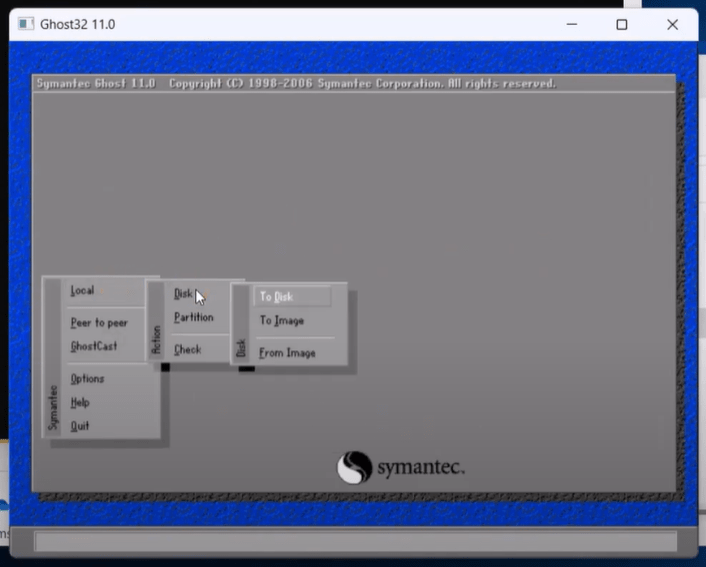The height and width of the screenshot is (567, 706).
Task: Open the Local menu entry
Action: [x=83, y=291]
